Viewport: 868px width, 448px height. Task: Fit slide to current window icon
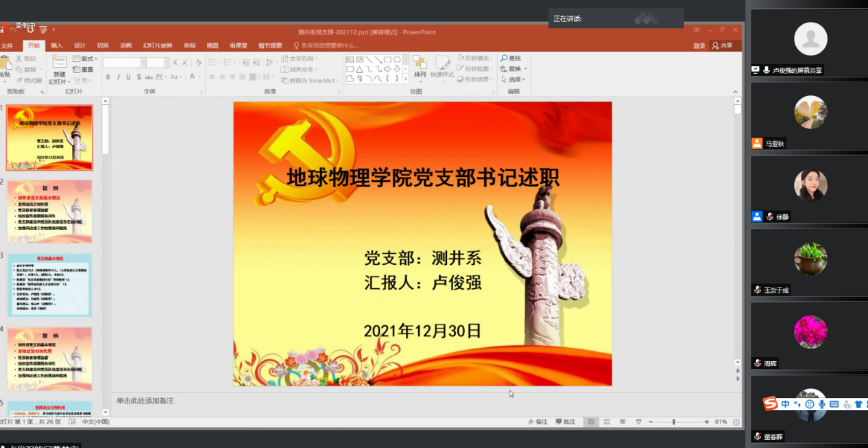tap(736, 422)
